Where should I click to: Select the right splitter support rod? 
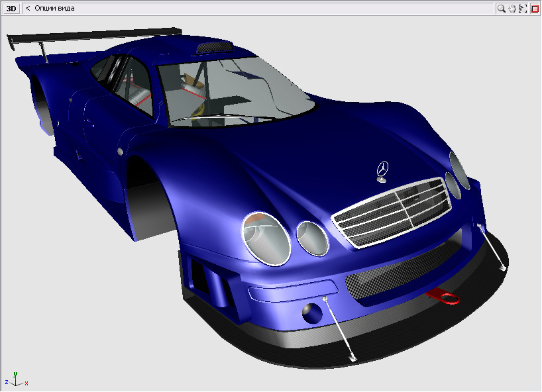[x=492, y=247]
